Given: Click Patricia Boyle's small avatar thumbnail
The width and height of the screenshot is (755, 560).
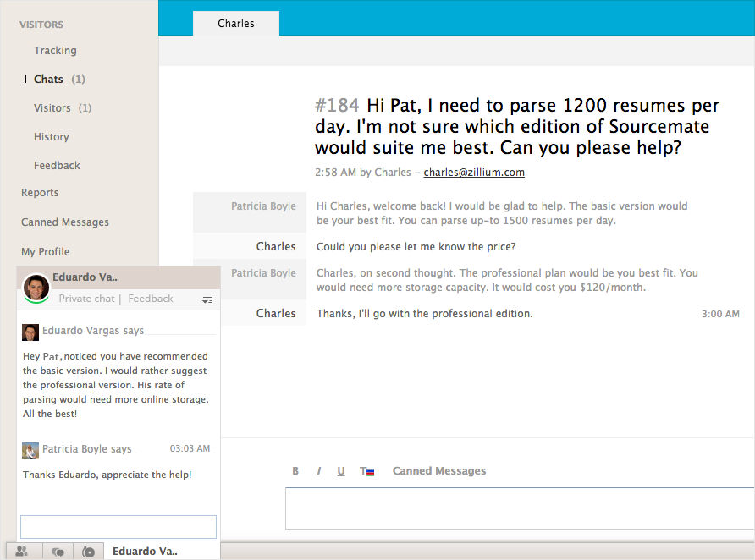Looking at the screenshot, I should click(x=30, y=450).
